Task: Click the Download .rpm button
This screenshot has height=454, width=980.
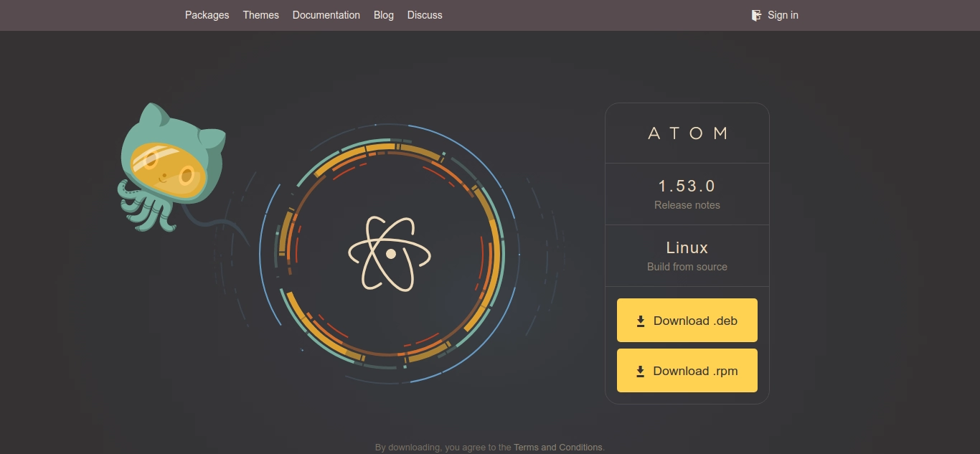Action: click(x=687, y=371)
